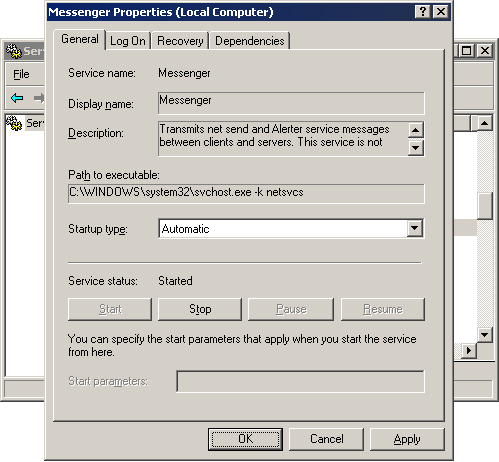Click the Cancel button
This screenshot has height=462, width=499.
[x=326, y=439]
